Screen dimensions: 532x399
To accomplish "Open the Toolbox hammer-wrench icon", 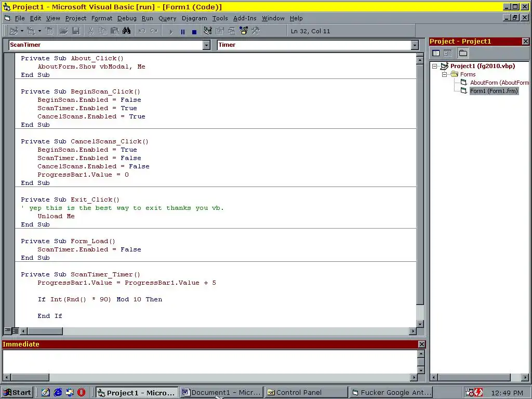I will point(256,31).
